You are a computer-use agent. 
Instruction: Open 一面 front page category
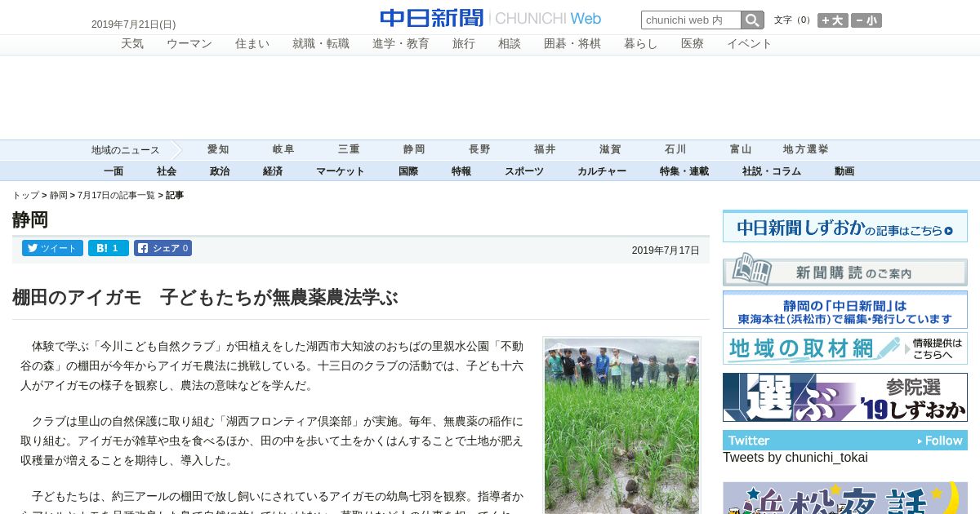tap(114, 171)
